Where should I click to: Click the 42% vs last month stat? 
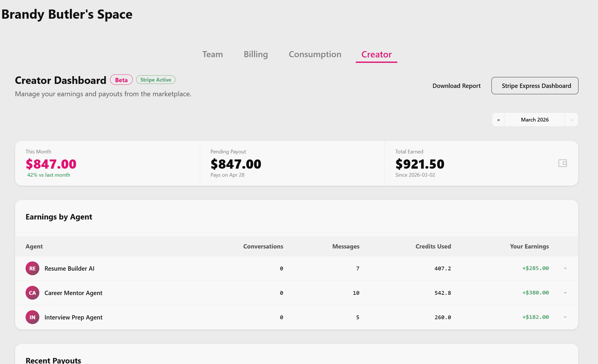(49, 175)
